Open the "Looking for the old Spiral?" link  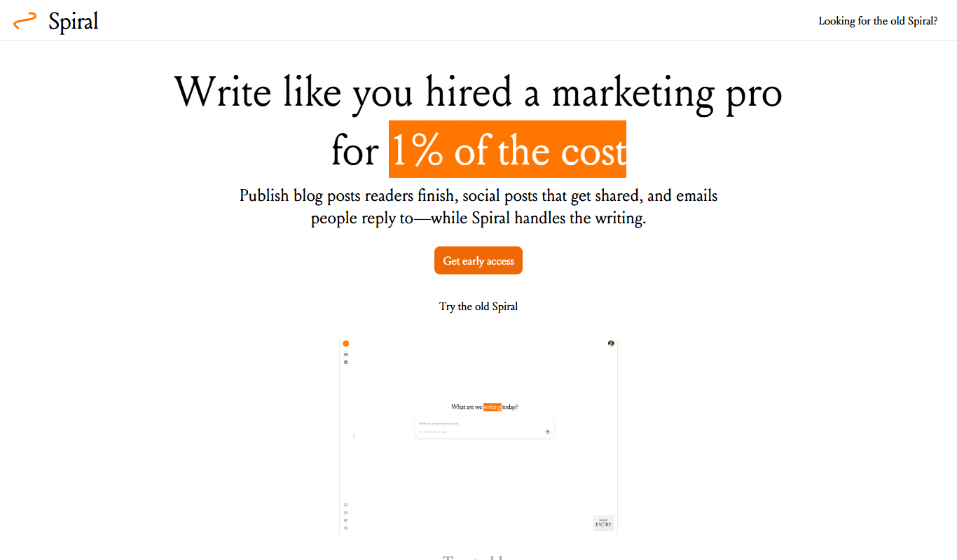[878, 21]
